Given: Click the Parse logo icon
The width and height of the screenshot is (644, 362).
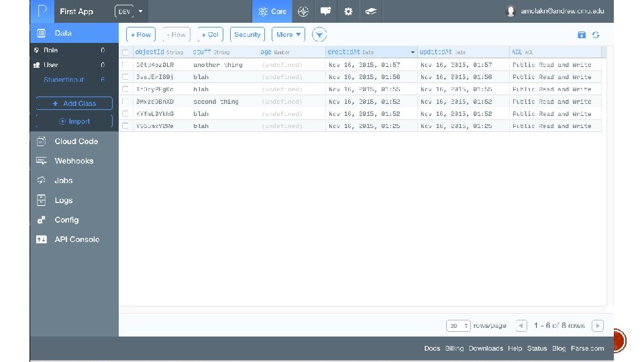Looking at the screenshot, I should pyautogui.click(x=42, y=11).
